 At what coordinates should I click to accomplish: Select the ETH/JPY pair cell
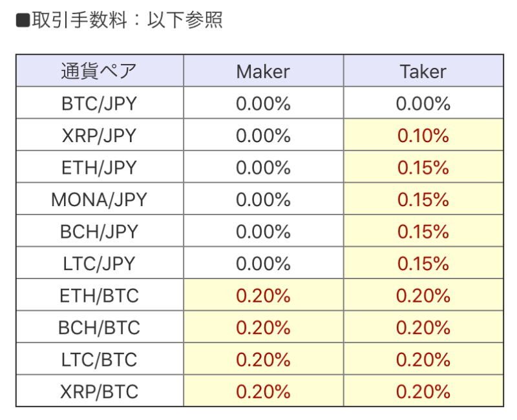tap(99, 168)
